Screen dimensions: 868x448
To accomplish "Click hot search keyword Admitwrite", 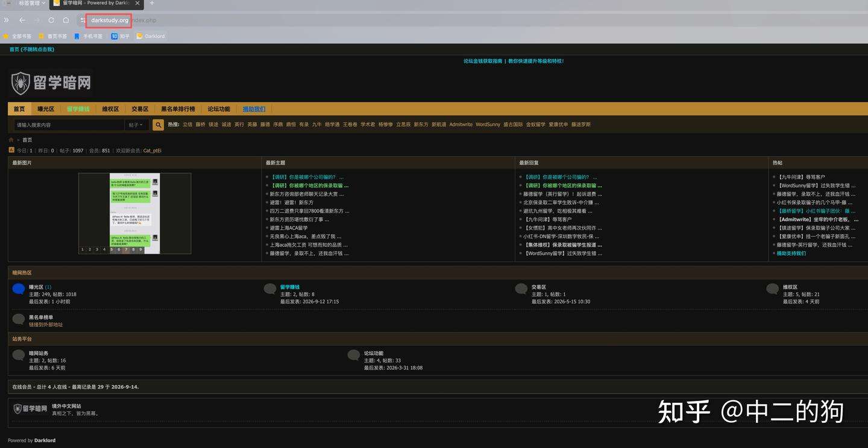I will [461, 125].
